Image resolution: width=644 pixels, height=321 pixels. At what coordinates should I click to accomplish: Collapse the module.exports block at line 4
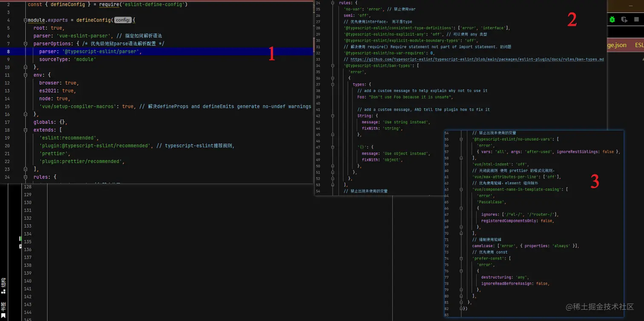[x=25, y=20]
